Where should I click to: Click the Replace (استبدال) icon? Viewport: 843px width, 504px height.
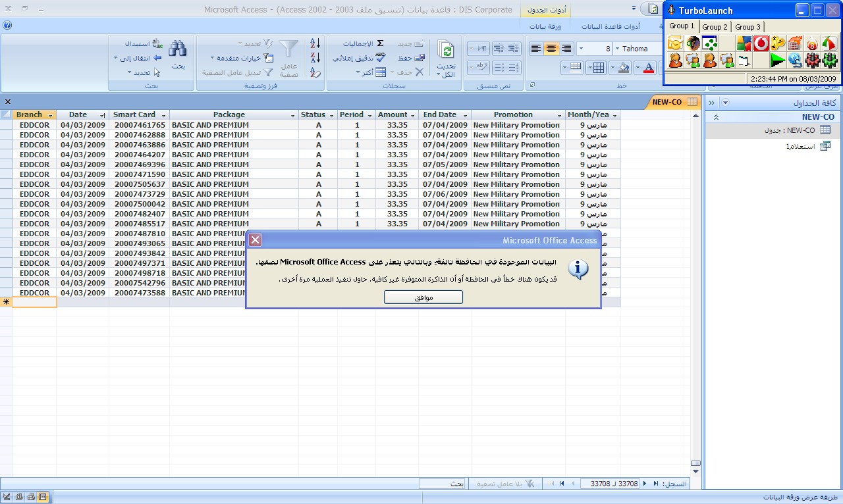tap(157, 43)
